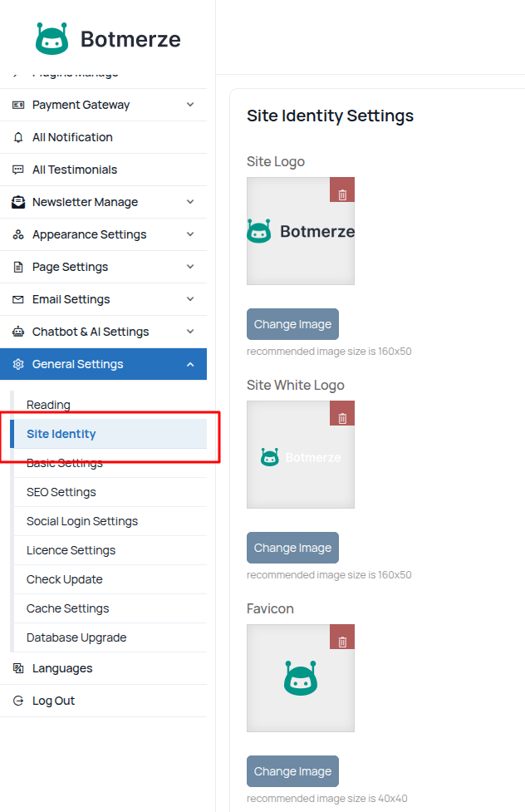
Task: Expand the Payment Gateway menu chevron
Action: [x=190, y=105]
